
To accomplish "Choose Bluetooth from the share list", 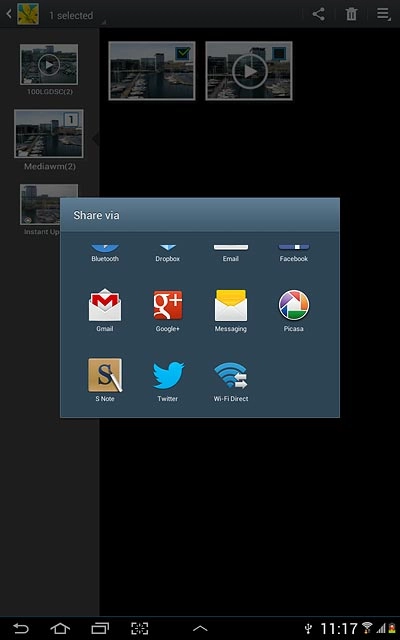I will click(105, 253).
